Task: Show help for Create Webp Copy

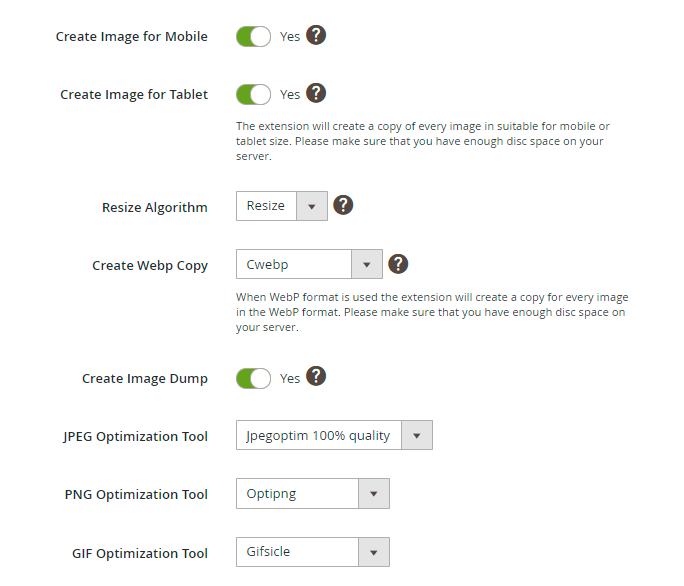Action: coord(398,264)
